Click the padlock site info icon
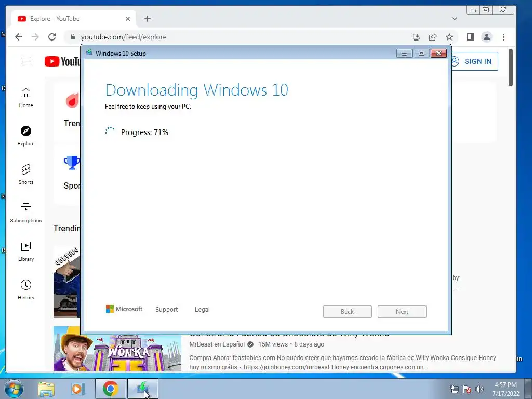The height and width of the screenshot is (399, 532). click(72, 37)
